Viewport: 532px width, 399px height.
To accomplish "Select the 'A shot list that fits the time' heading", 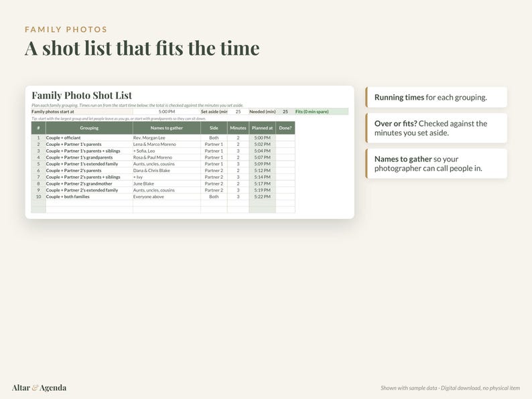I will point(142,48).
